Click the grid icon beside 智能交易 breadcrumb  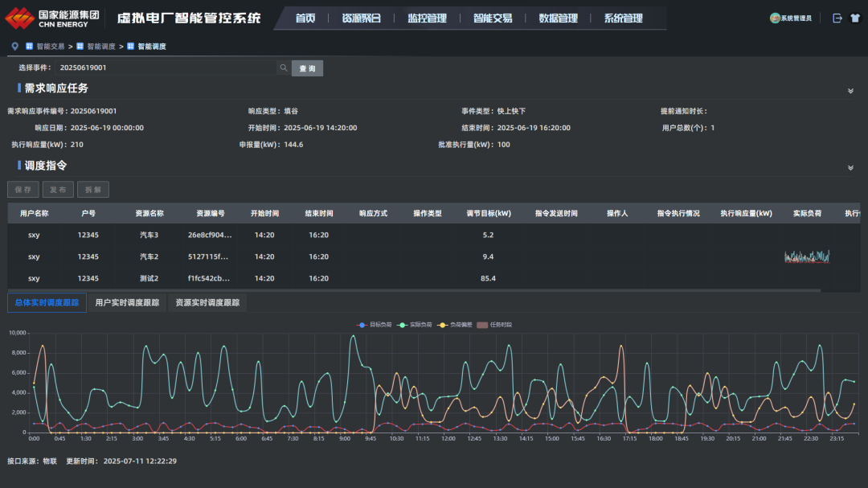pyautogui.click(x=30, y=47)
